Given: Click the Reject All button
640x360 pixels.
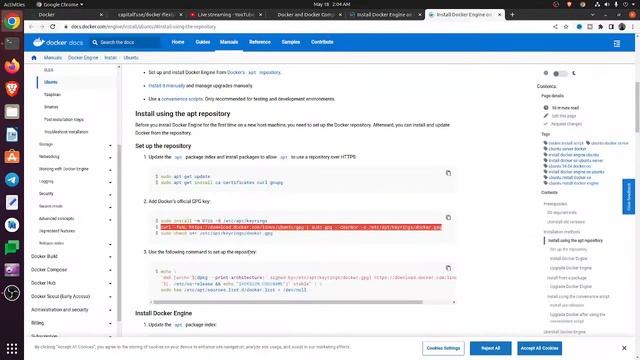Looking at the screenshot, I should (x=491, y=348).
